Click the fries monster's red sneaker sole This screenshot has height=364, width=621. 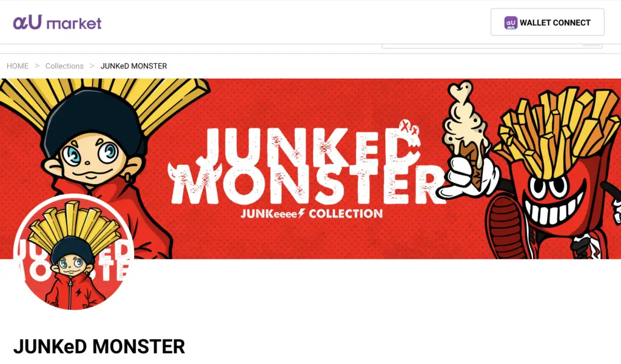[x=505, y=225]
